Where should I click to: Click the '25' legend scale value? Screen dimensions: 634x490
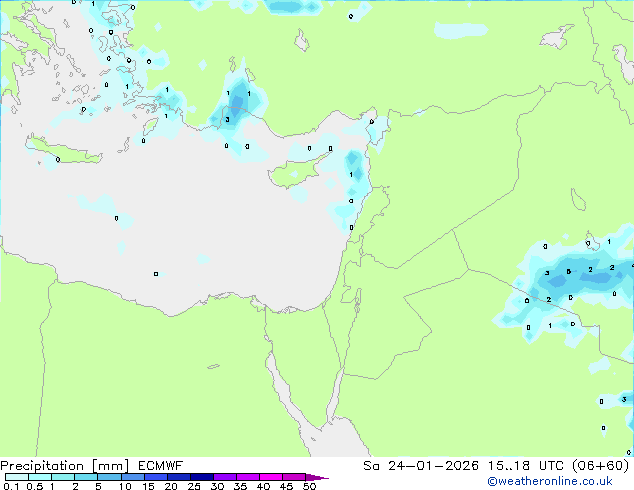pyautogui.click(x=194, y=486)
